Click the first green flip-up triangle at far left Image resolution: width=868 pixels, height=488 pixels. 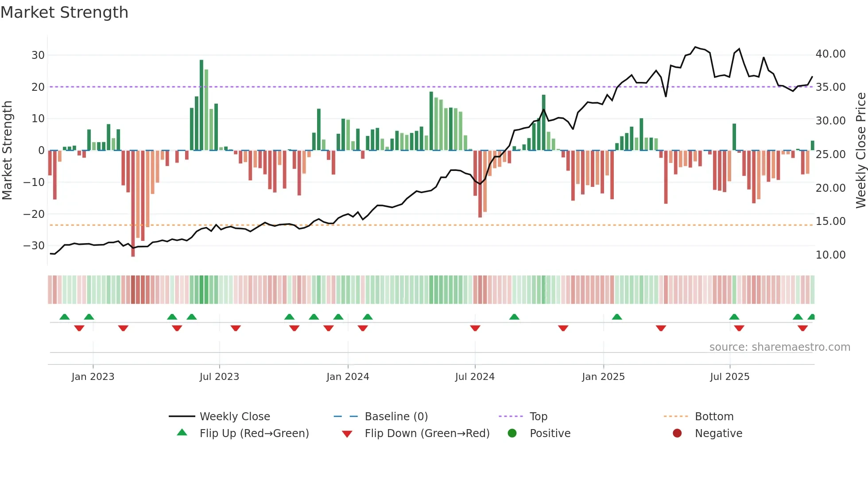pyautogui.click(x=65, y=317)
